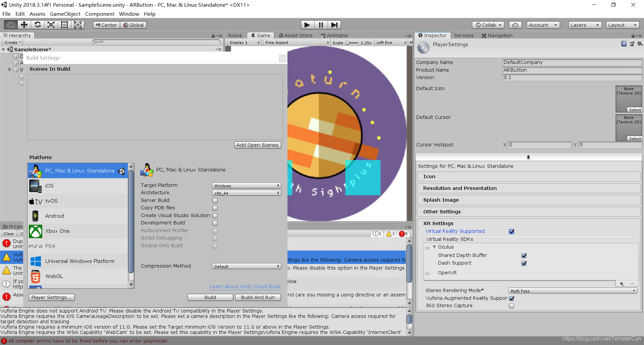Select PC, Mac & Linux Standalone platform
Viewport: 644px width, 345px height.
click(x=78, y=171)
